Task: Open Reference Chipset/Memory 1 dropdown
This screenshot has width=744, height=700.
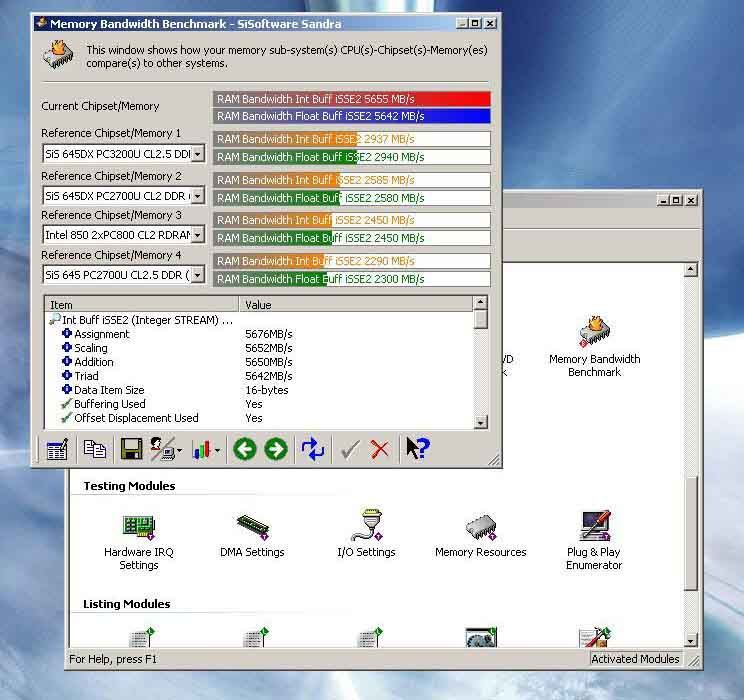Action: coord(197,154)
